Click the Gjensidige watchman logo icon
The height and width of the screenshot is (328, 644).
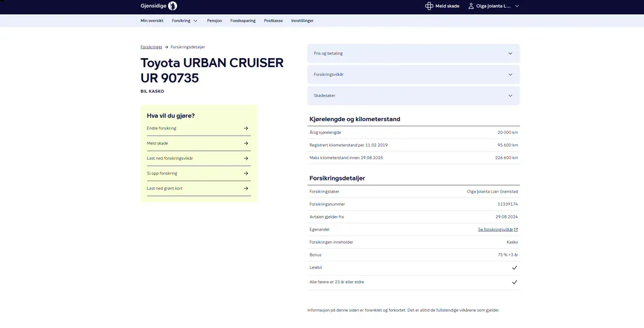pyautogui.click(x=173, y=6)
